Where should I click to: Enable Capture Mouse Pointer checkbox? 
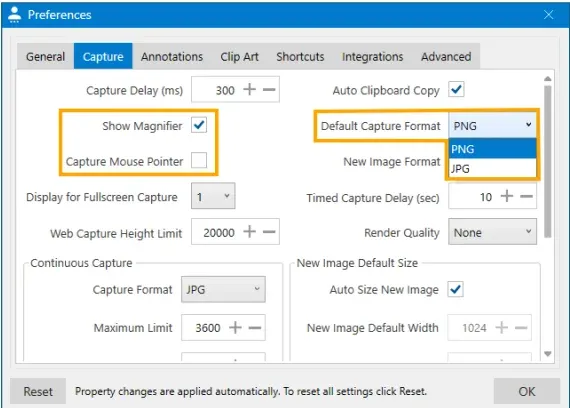(x=199, y=160)
